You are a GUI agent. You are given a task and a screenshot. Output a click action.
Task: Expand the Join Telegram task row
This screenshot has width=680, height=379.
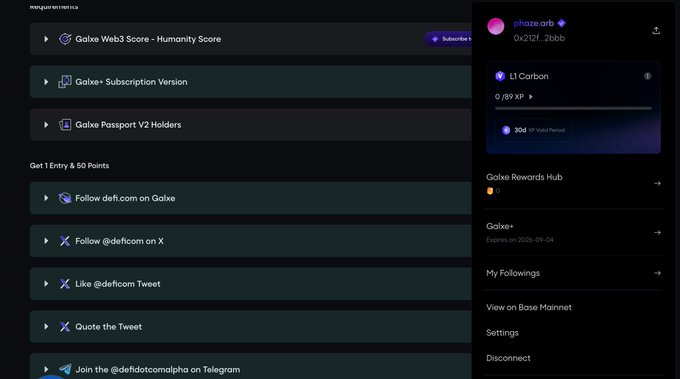(46, 369)
